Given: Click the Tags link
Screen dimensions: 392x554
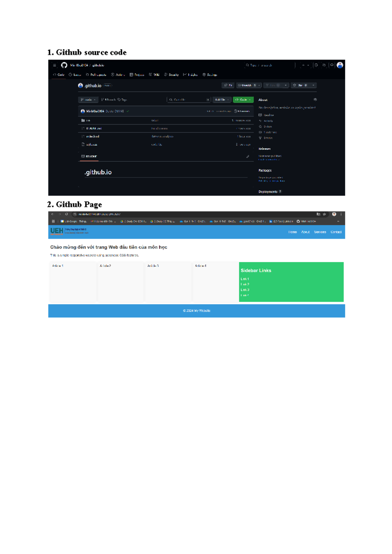Looking at the screenshot, I should point(122,100).
